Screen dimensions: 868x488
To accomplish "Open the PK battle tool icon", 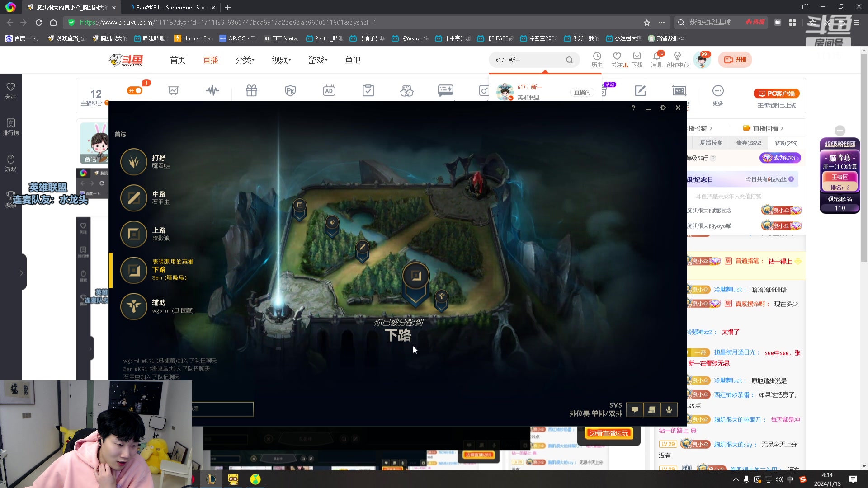I will coord(290,91).
